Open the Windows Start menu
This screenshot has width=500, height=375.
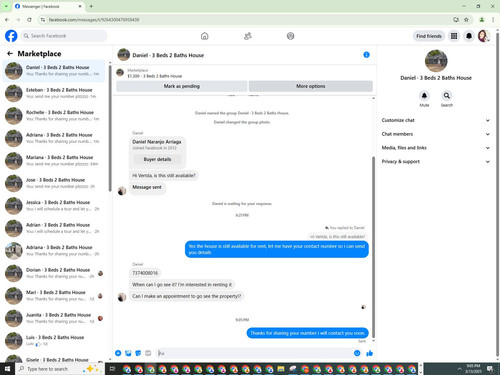pos(7,369)
